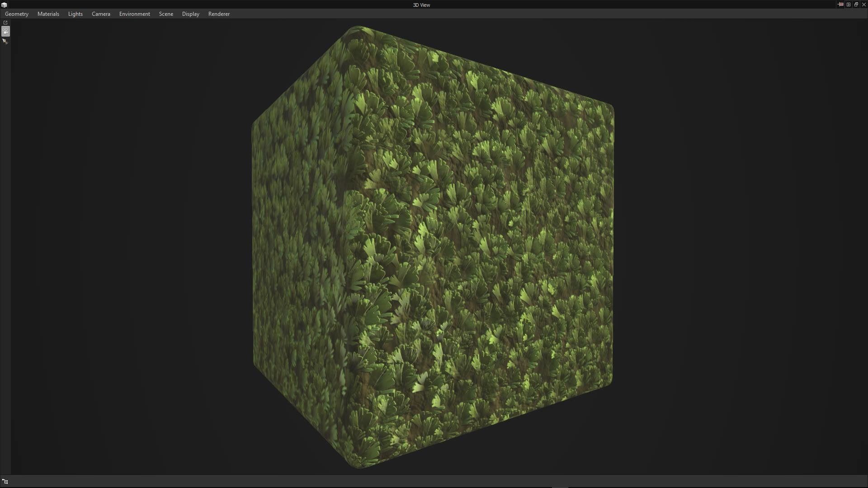Toggle the camera mode button in left toolbar
Screen dimensions: 868x488
(5, 31)
